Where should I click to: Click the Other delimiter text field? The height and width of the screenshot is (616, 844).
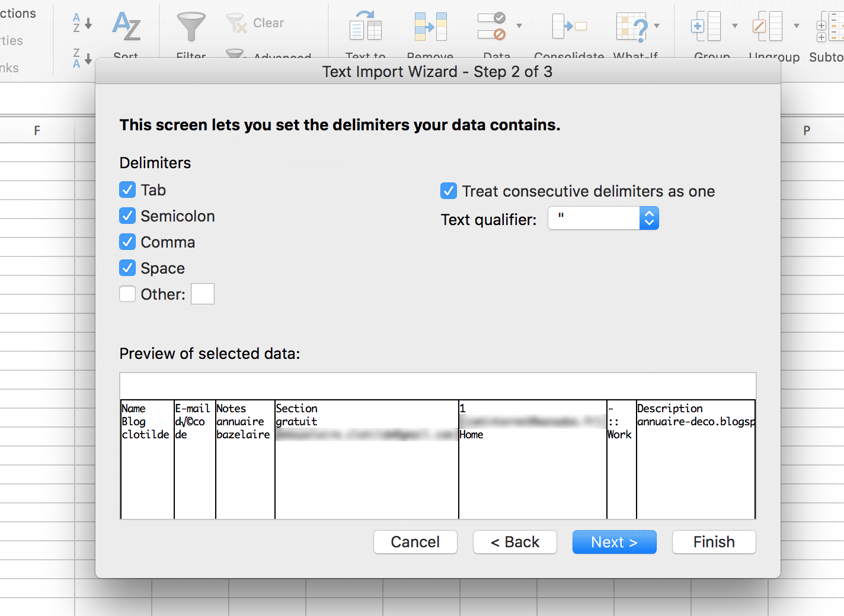[x=203, y=294]
